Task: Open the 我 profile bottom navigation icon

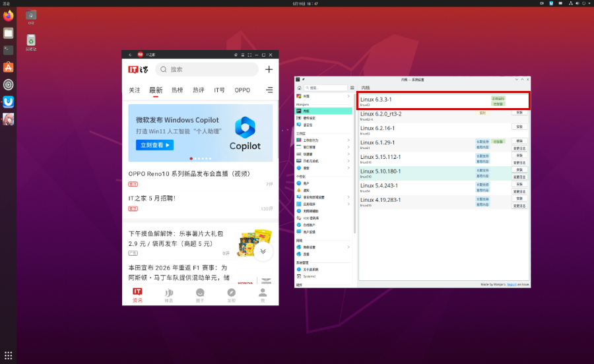Action: pyautogui.click(x=263, y=295)
